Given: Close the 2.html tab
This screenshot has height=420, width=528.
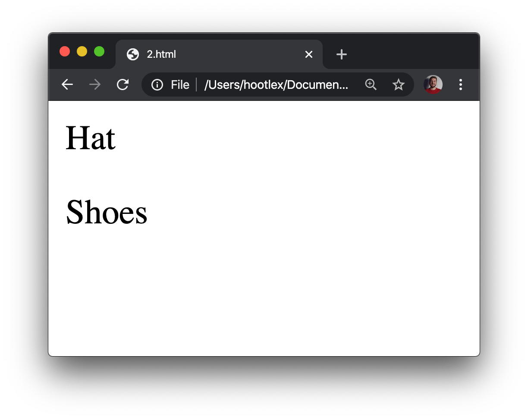Looking at the screenshot, I should tap(309, 54).
